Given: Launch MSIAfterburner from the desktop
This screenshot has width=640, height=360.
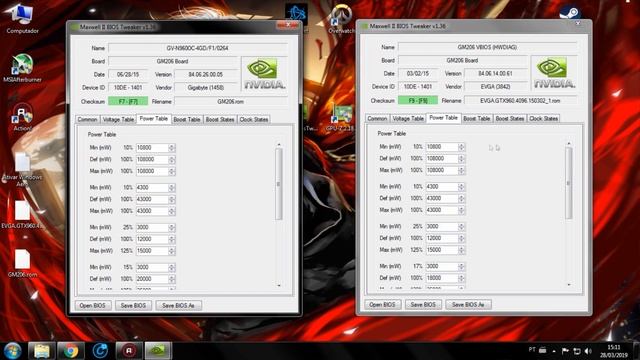Looking at the screenshot, I should click(22, 68).
